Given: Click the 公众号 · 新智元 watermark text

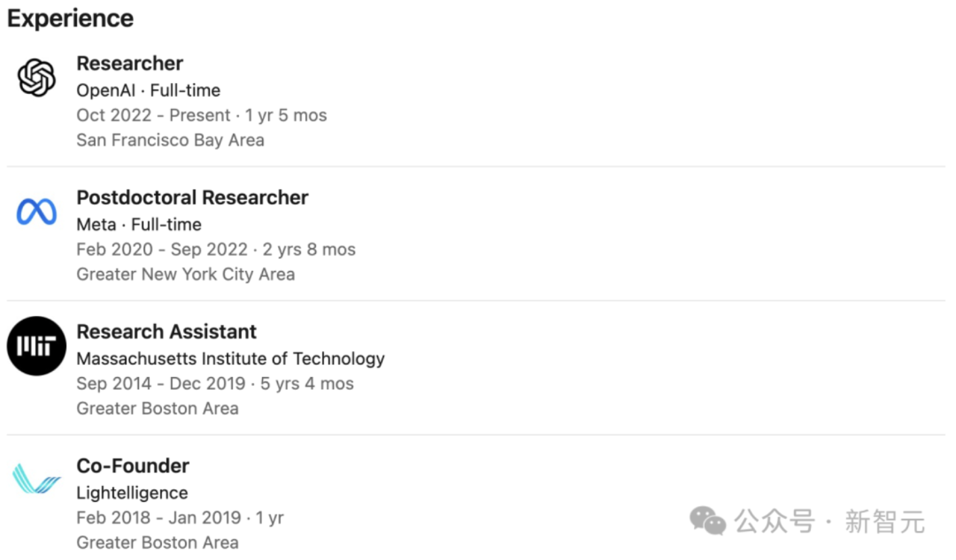Looking at the screenshot, I should (x=830, y=521).
